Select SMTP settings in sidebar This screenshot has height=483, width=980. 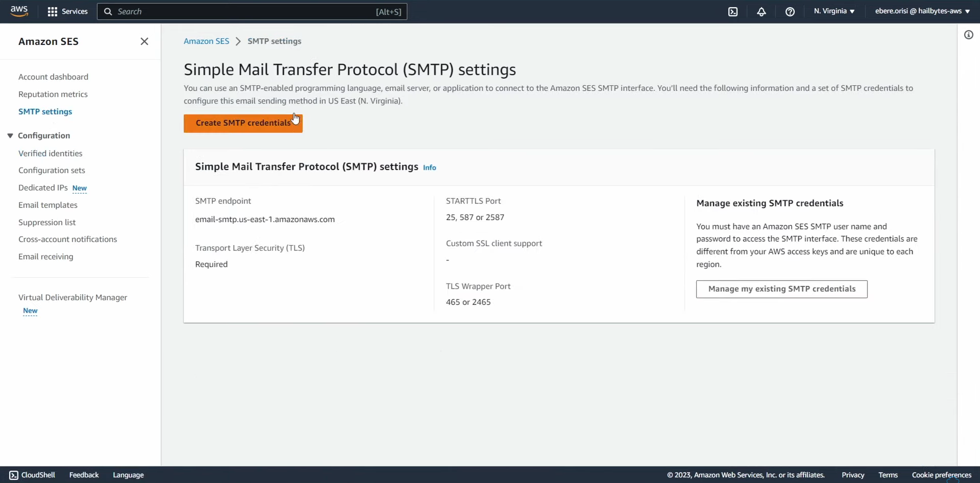click(45, 111)
